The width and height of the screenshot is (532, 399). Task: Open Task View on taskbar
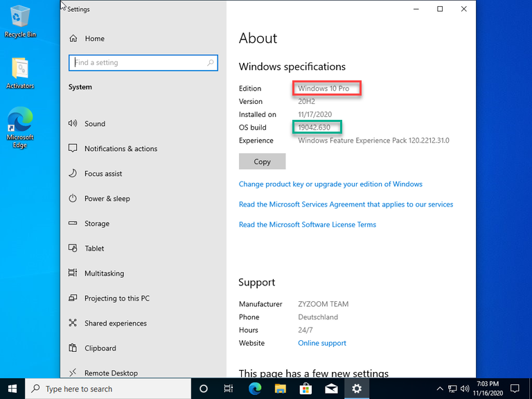tap(229, 389)
